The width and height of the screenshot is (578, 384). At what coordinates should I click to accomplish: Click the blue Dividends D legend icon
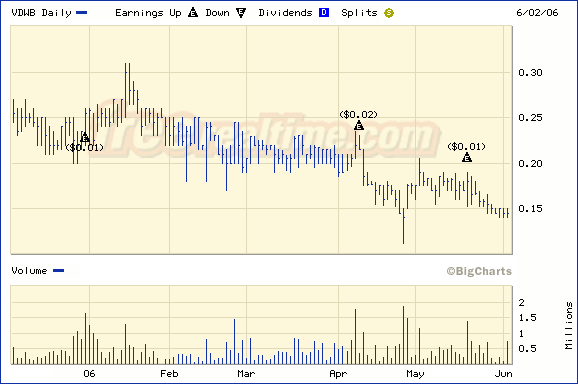tap(324, 13)
